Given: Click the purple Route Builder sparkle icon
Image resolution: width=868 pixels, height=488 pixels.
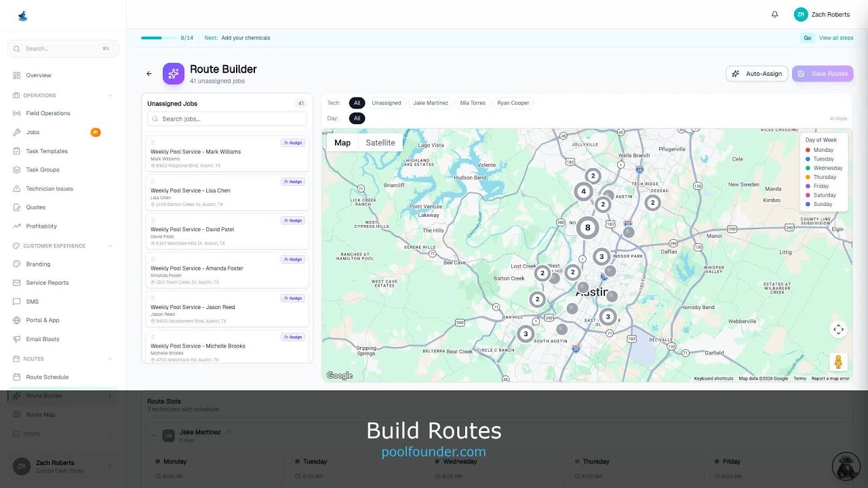Looking at the screenshot, I should (x=173, y=74).
